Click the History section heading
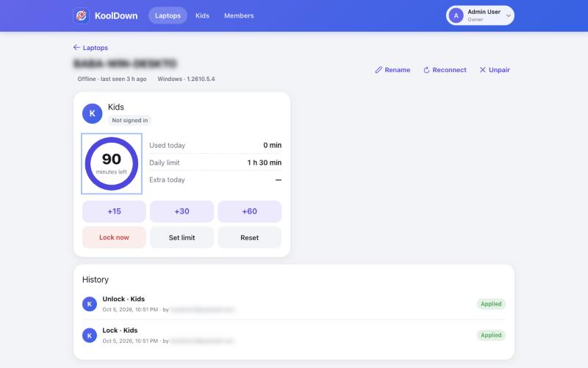 pyautogui.click(x=96, y=280)
